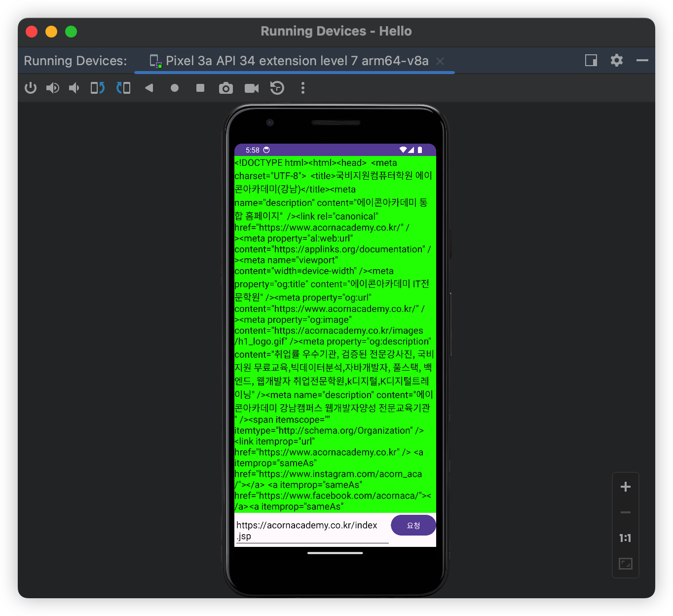
Task: Click the cellular signal icon in phone
Action: [411, 150]
